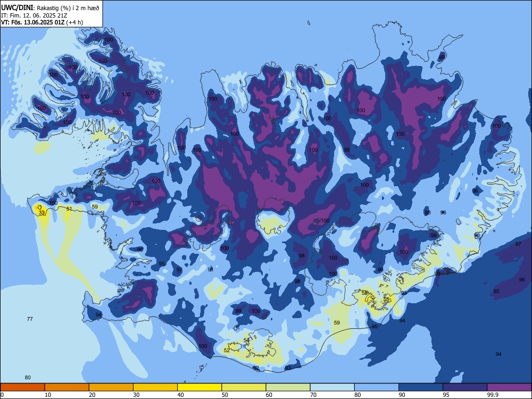Click the '30' legend tick label
Screen dimensions: 532x399
pyautogui.click(x=136, y=395)
